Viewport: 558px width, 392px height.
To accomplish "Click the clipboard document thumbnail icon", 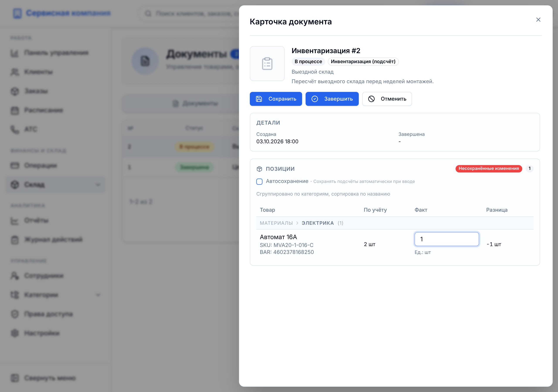I will [267, 64].
